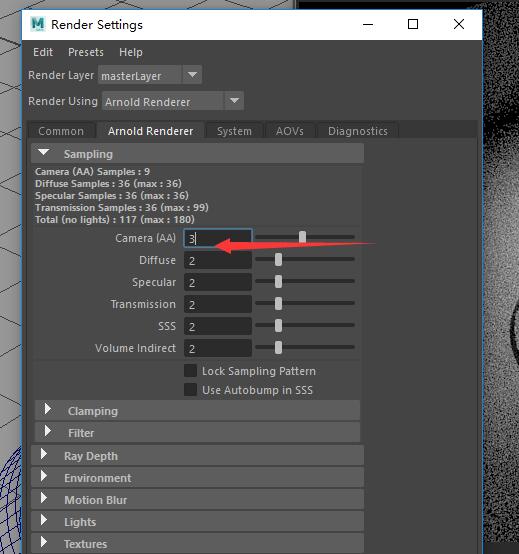Image resolution: width=519 pixels, height=554 pixels.
Task: Click the Volume Indirect value field
Action: [218, 348]
